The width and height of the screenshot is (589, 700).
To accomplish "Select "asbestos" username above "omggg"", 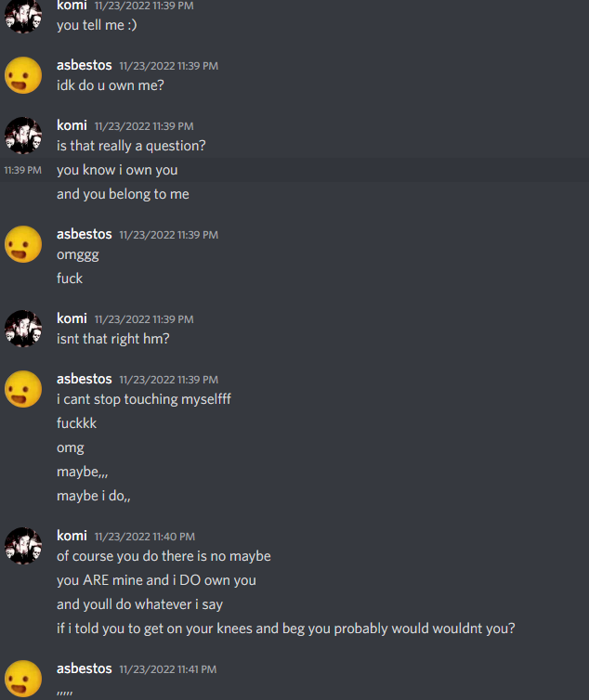I will point(84,234).
